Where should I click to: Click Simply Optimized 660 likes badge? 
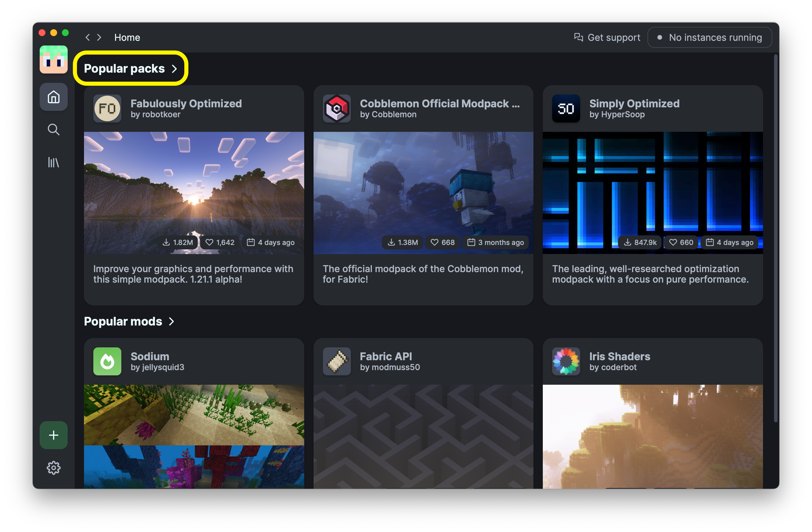point(681,242)
